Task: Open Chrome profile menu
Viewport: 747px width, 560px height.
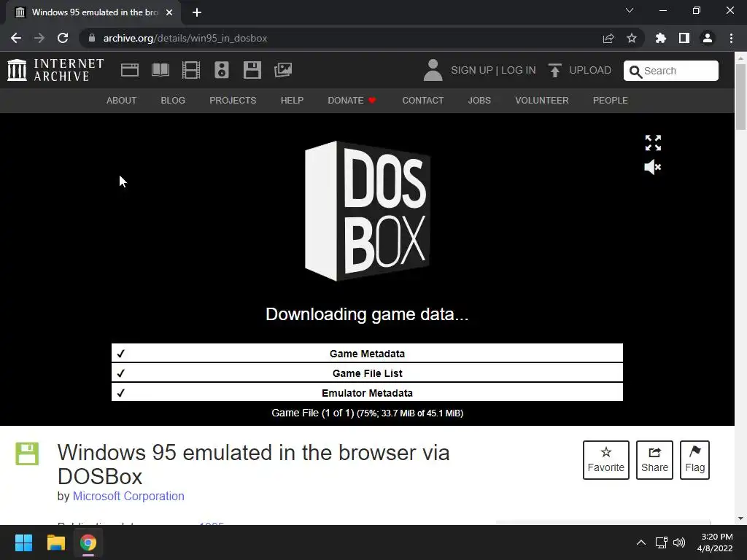Action: point(708,38)
